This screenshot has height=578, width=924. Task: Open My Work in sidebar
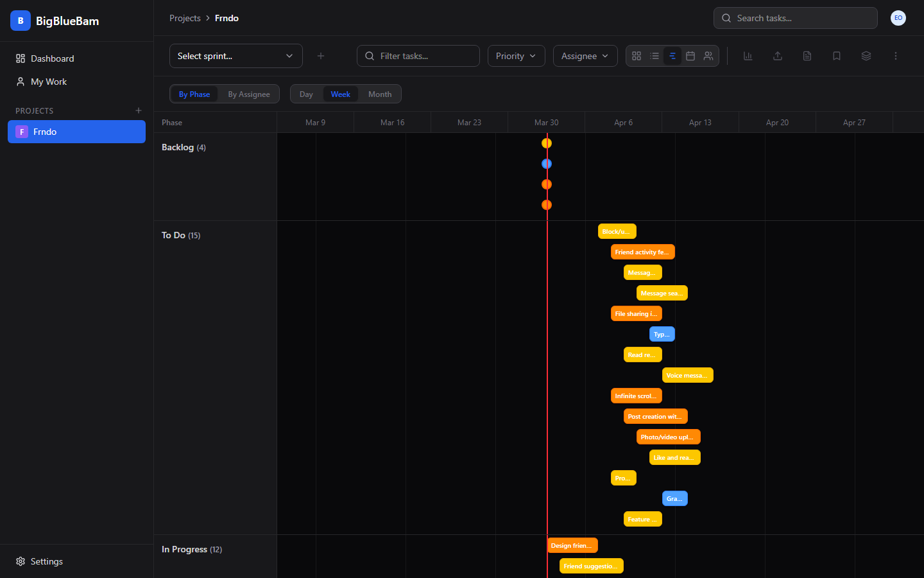coord(49,82)
